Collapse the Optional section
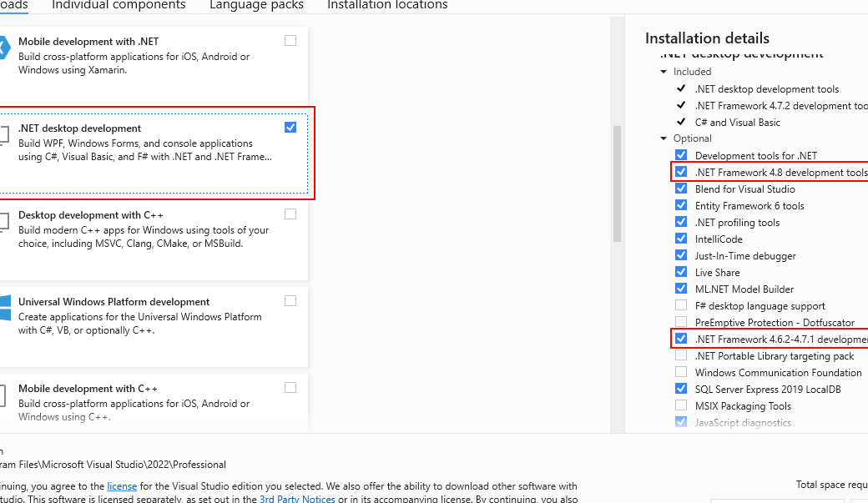The height and width of the screenshot is (503, 868). (664, 138)
